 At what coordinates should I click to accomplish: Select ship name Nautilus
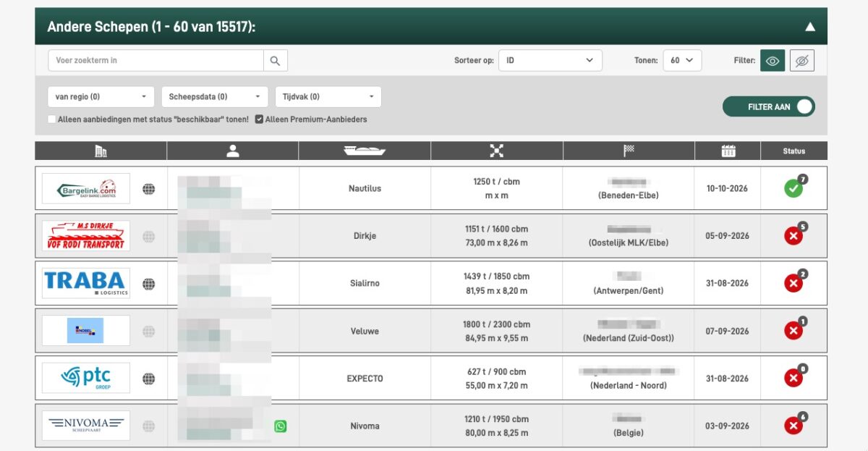tap(365, 188)
